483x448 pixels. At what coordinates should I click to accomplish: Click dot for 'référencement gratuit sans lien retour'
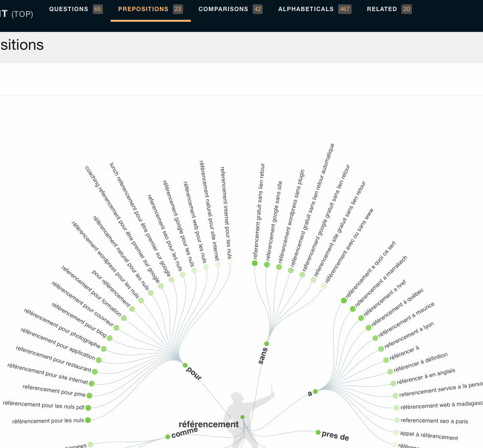255,263
